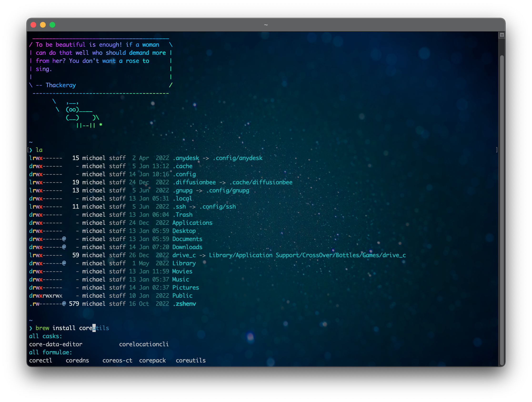532x402 pixels.
Task: Click the "drwxrwxrwx" permissions of Public
Action: (46, 296)
